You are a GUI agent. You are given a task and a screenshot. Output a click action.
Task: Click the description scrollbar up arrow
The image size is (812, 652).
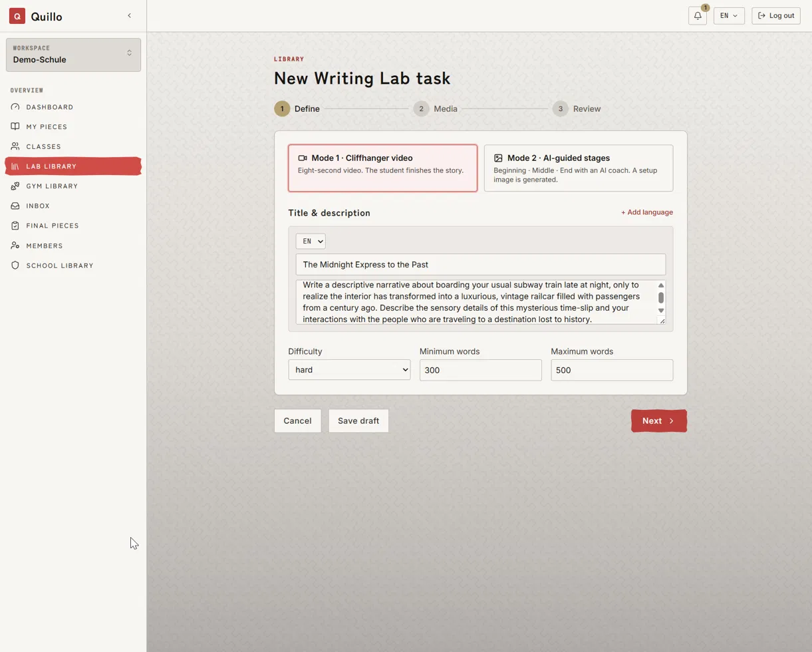(x=661, y=285)
